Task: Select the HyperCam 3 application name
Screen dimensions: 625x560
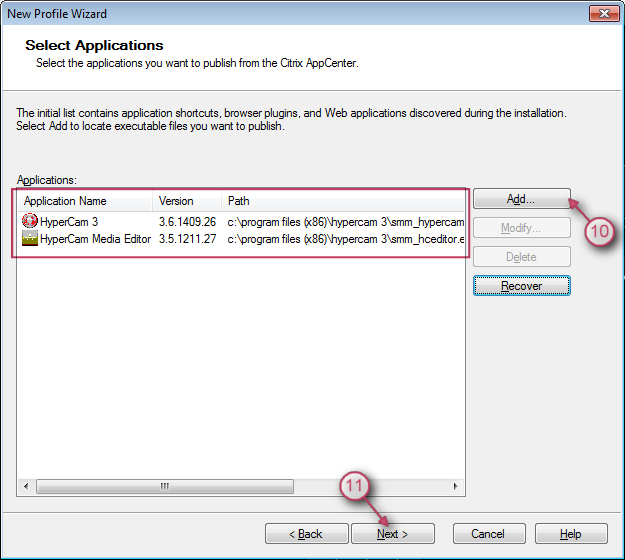Action: pos(69,221)
